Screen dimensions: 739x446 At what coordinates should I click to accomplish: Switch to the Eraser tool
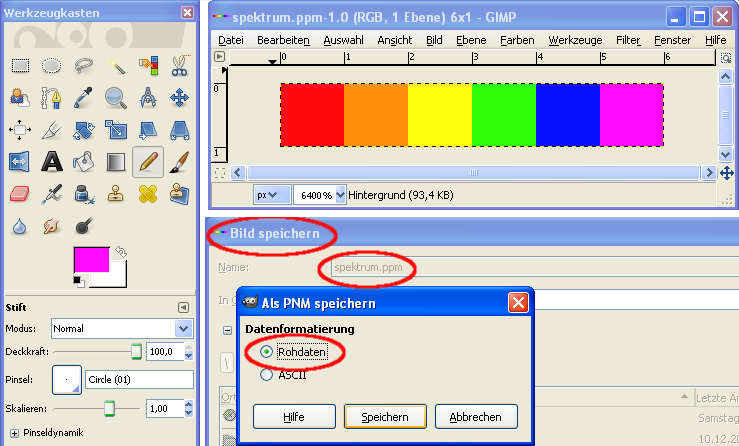point(20,193)
